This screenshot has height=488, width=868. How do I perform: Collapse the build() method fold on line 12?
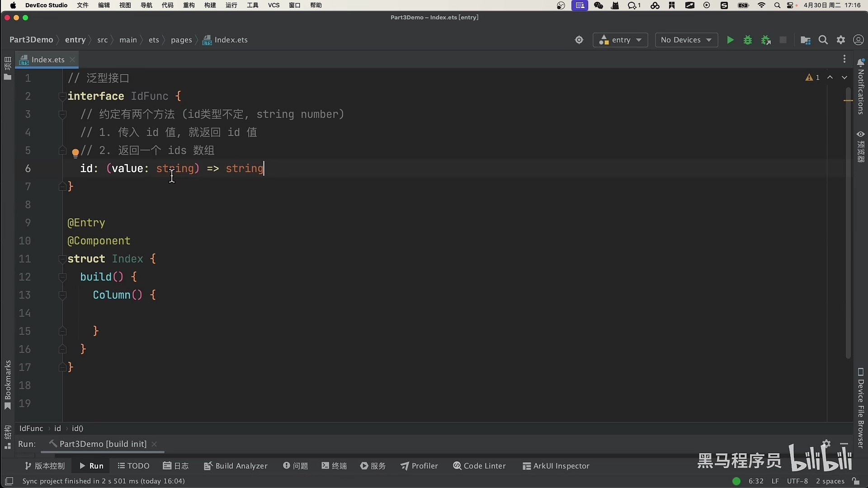(x=63, y=277)
